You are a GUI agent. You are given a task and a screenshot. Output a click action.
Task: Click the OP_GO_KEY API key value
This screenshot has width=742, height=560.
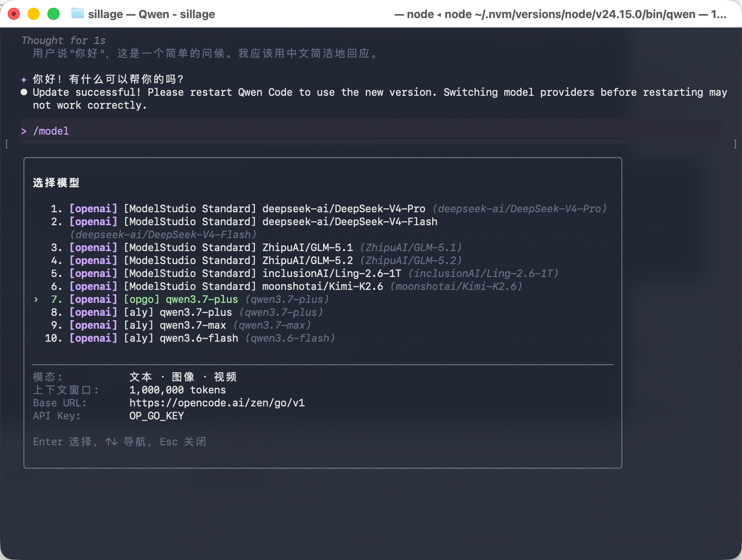point(157,416)
